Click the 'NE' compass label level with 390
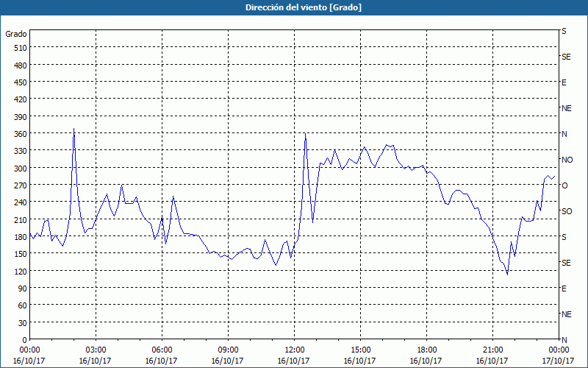This screenshot has width=588, height=368. 566,108
